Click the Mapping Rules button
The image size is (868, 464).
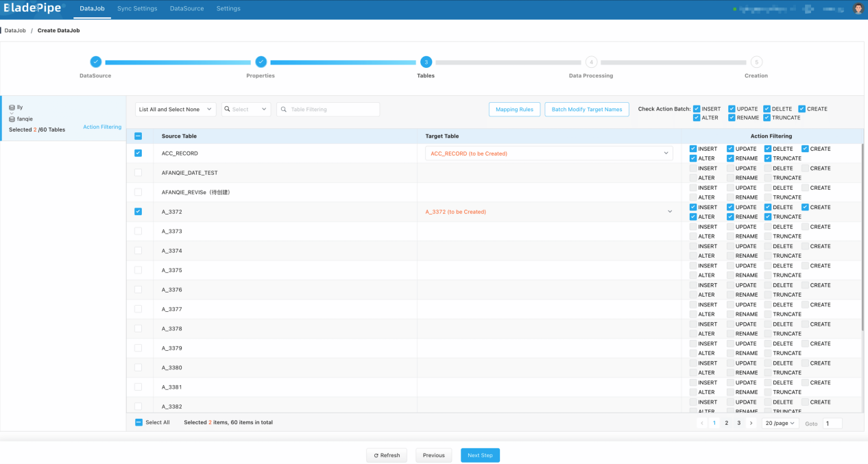coord(514,110)
